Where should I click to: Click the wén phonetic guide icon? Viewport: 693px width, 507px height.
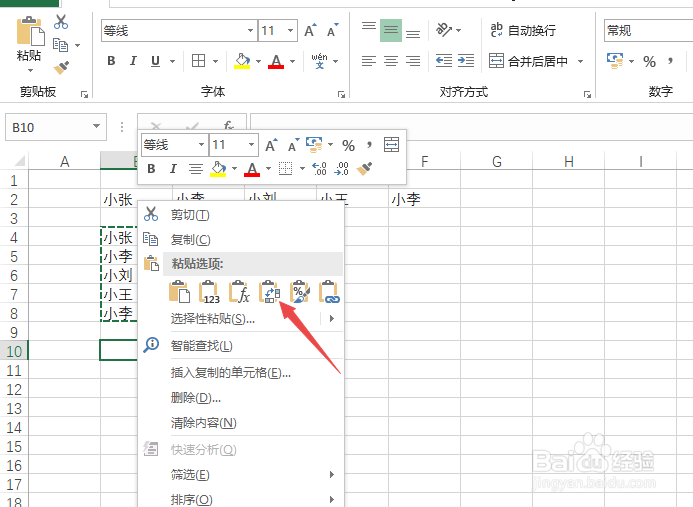319,61
